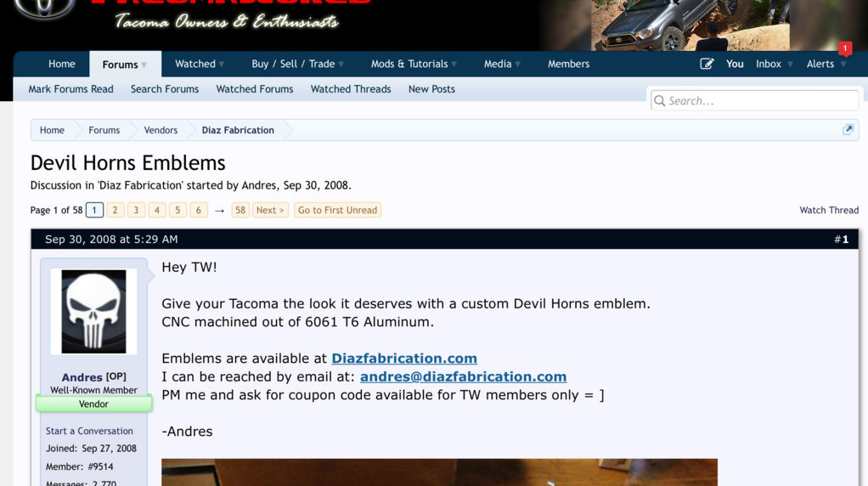Select page 1 in pagination

(94, 211)
